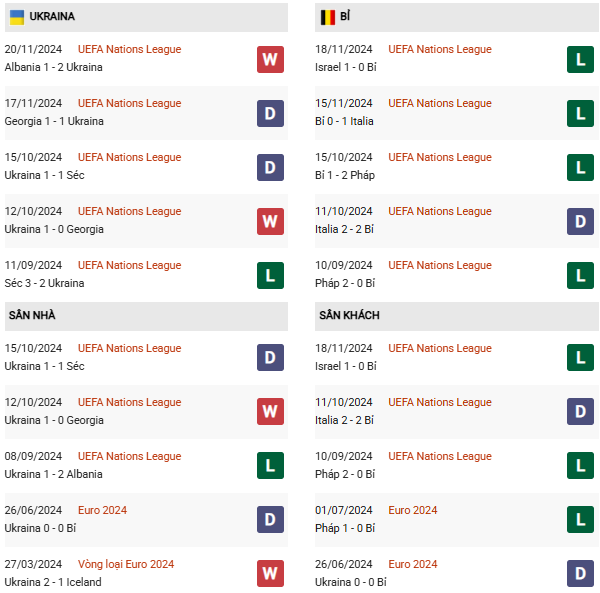
Task: Click W badge for Albania 1-2 Ukraina
Action: (270, 59)
